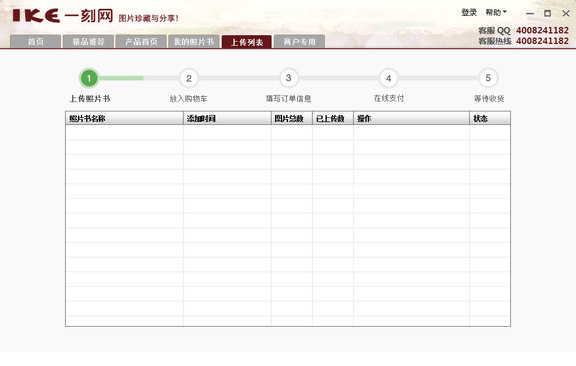Image resolution: width=576 pixels, height=366 pixels.
Task: Open the 商户专用 tab
Action: pyautogui.click(x=299, y=42)
